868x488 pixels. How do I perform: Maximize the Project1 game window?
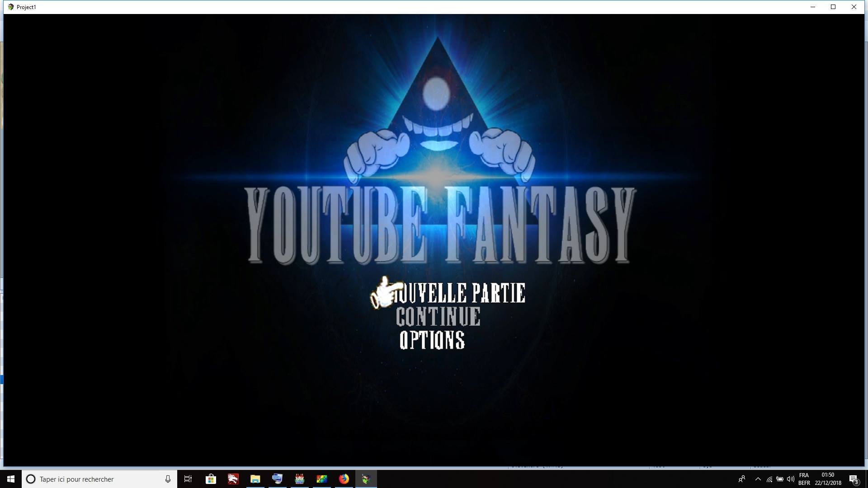(833, 7)
